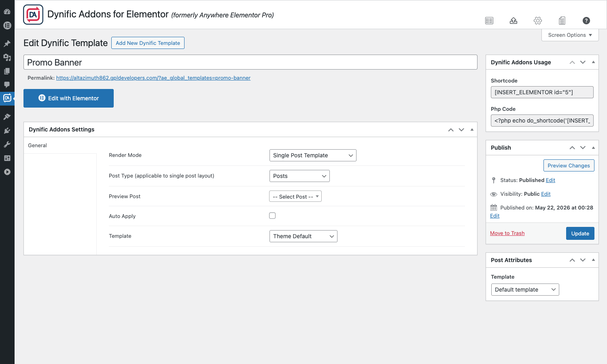Viewport: 607px width, 364px height.
Task: Edit the Public visibility link
Action: point(545,194)
